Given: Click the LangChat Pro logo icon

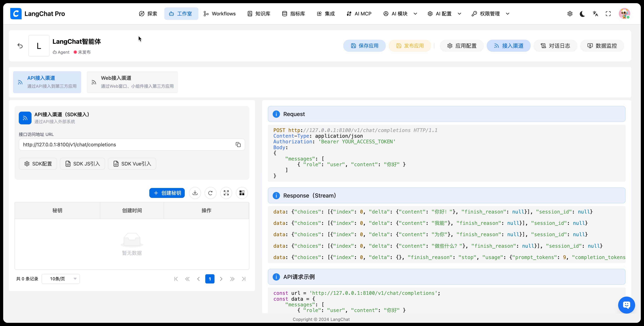Looking at the screenshot, I should (x=16, y=13).
